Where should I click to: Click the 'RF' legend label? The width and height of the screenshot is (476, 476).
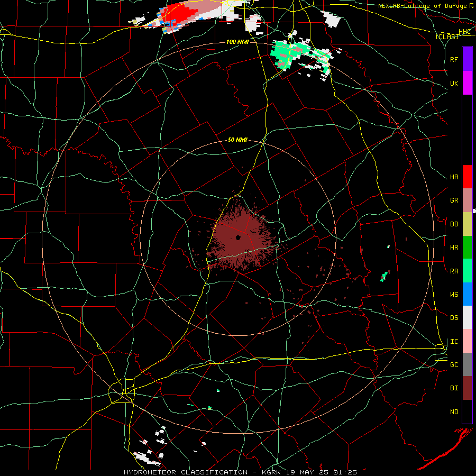click(454, 59)
